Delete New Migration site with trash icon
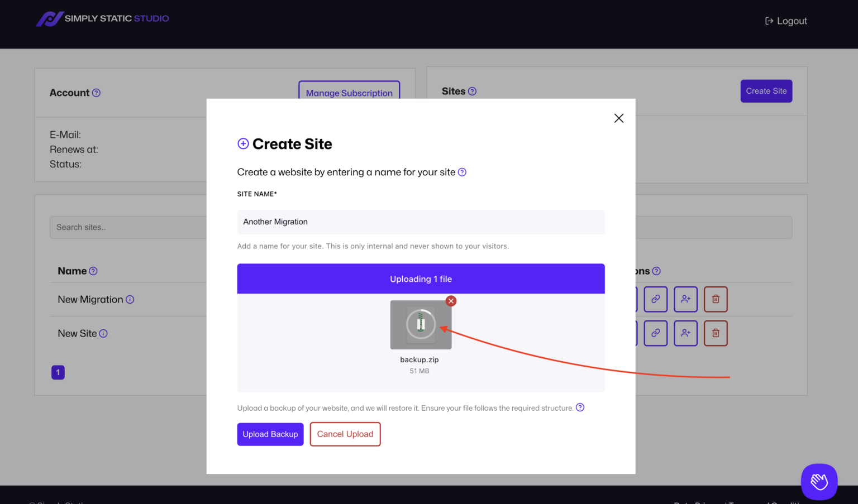The image size is (858, 504). point(716,299)
